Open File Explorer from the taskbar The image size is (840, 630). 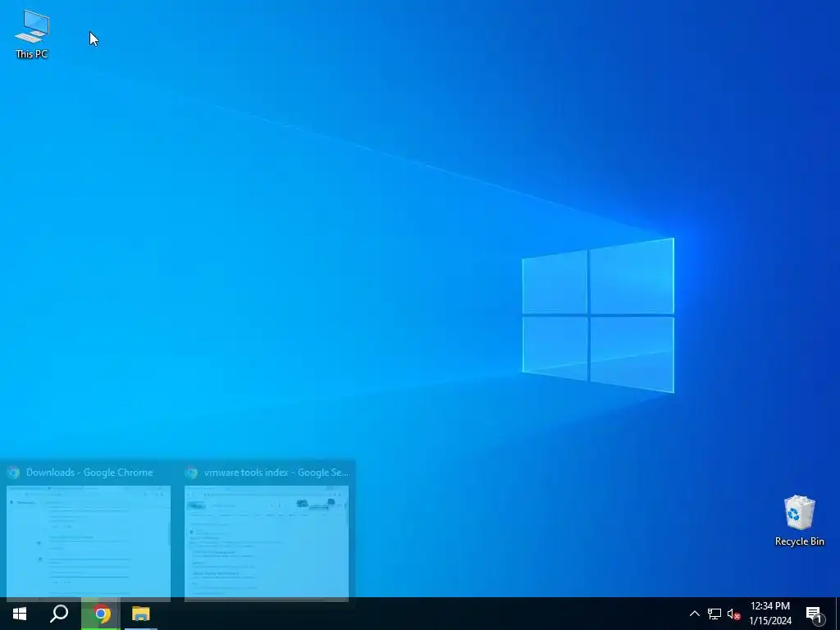click(141, 614)
